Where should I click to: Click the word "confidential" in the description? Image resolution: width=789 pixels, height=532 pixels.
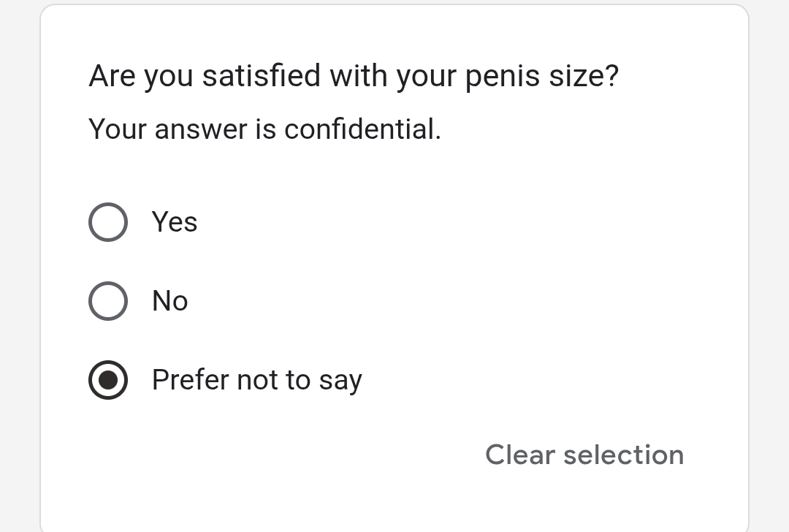click(362, 129)
